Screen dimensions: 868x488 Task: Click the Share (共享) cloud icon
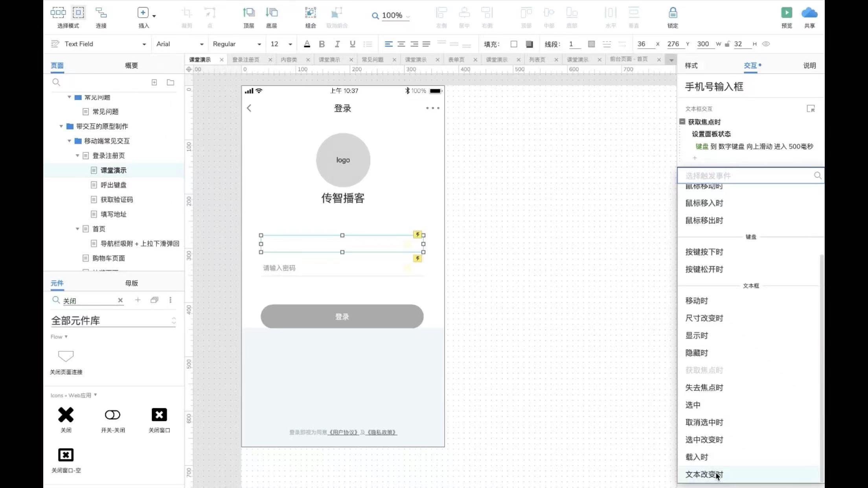tap(809, 13)
